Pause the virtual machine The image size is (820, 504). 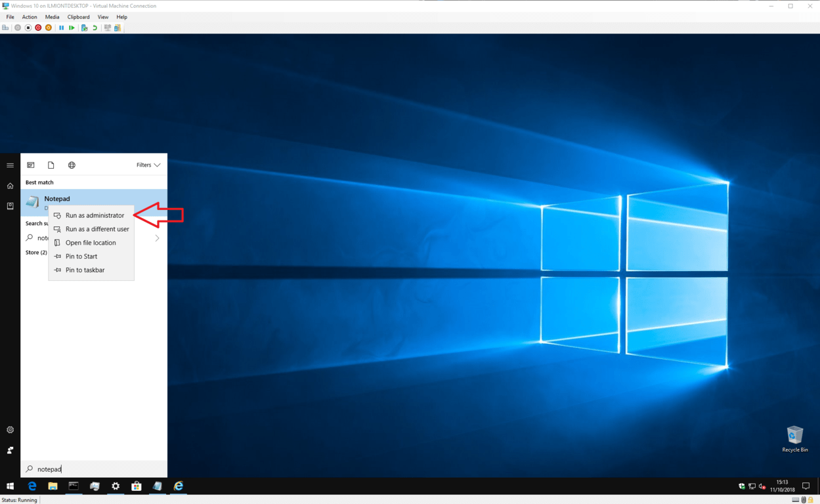coord(62,28)
